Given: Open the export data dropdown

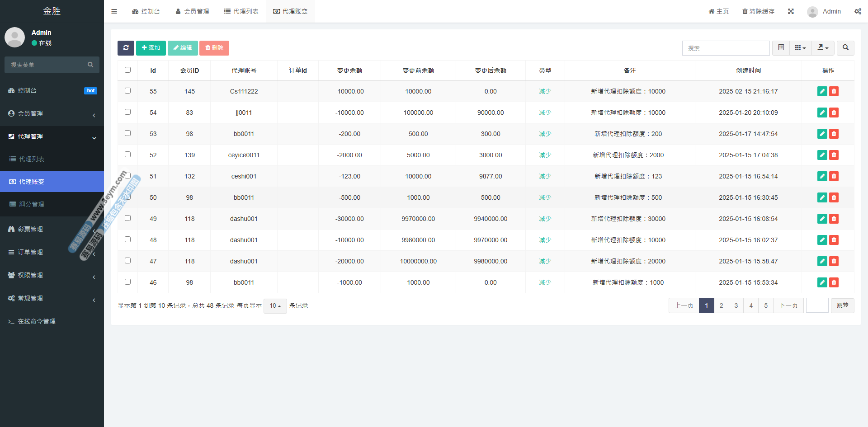Looking at the screenshot, I should coord(823,48).
